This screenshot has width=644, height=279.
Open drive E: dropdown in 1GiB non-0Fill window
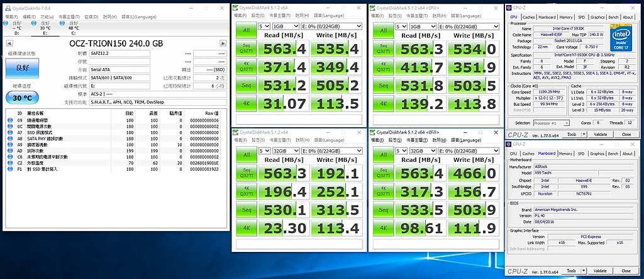coord(331,26)
